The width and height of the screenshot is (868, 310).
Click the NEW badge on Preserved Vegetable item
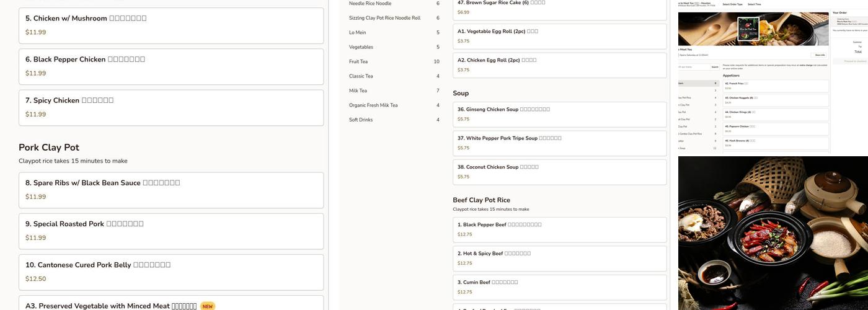click(208, 306)
